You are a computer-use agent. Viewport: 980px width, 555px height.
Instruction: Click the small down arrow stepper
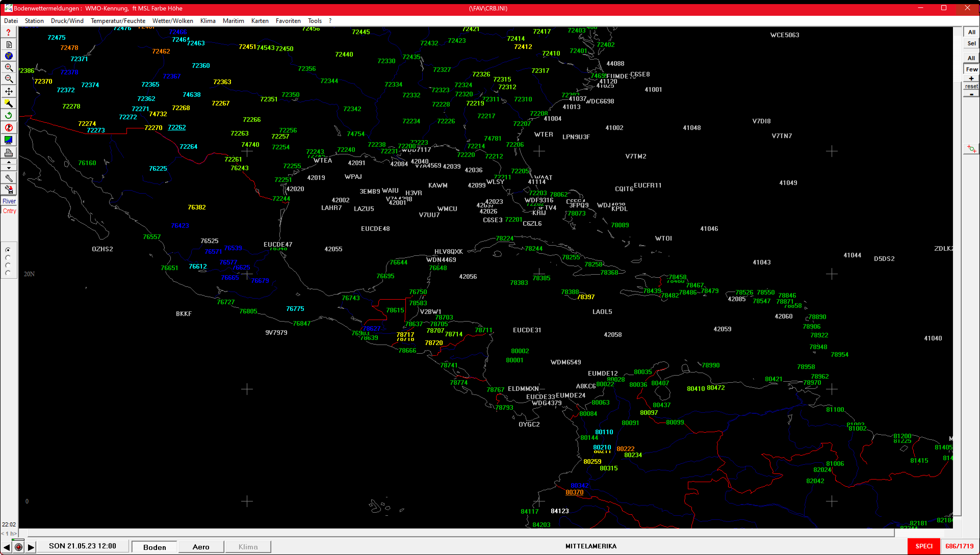pyautogui.click(x=9, y=168)
